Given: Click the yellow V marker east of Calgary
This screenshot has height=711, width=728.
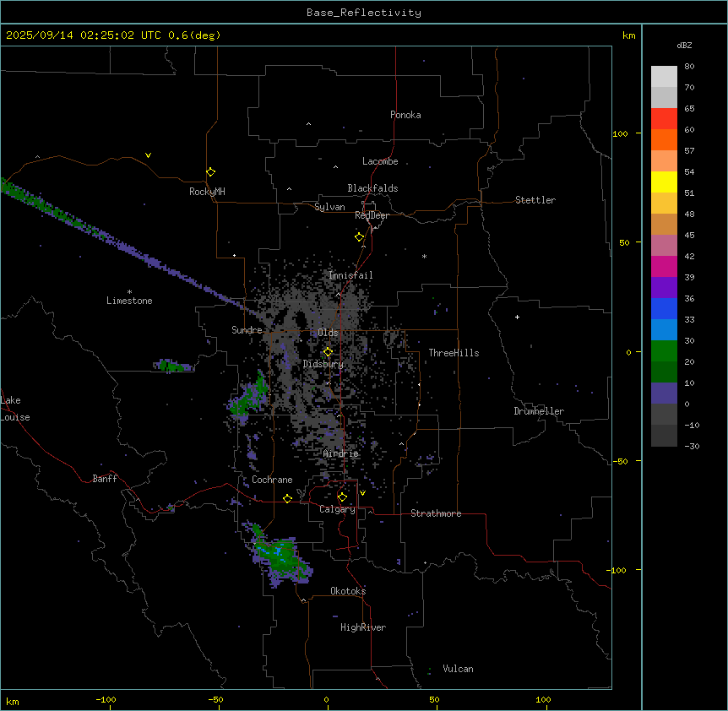Looking at the screenshot, I should pos(362,493).
